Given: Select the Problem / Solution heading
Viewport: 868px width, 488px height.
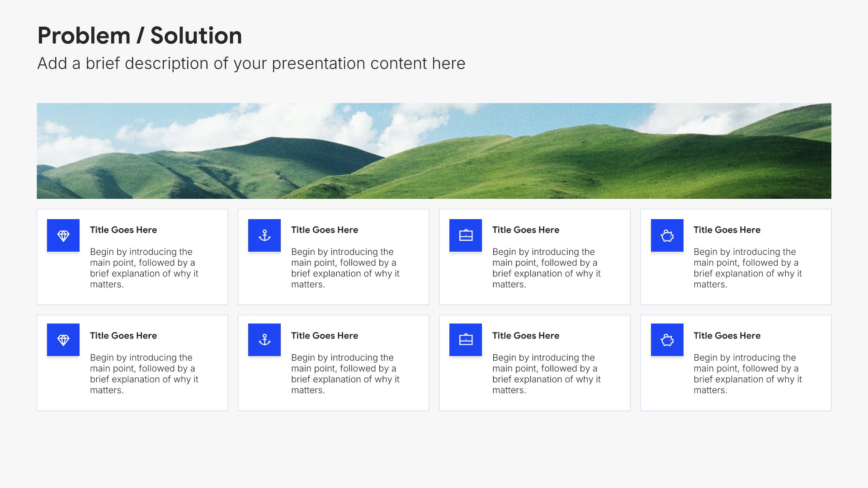Looking at the screenshot, I should (140, 35).
